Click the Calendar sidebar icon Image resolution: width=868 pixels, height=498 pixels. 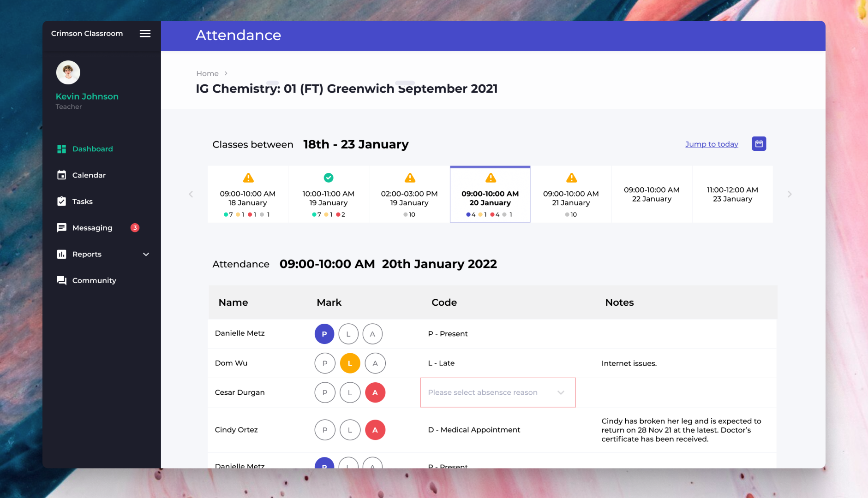tap(61, 175)
